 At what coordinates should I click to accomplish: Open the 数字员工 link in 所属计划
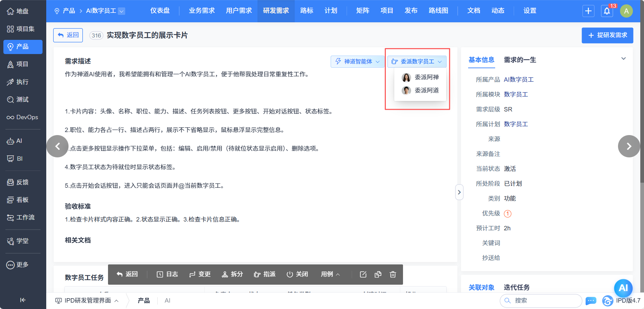tap(516, 124)
